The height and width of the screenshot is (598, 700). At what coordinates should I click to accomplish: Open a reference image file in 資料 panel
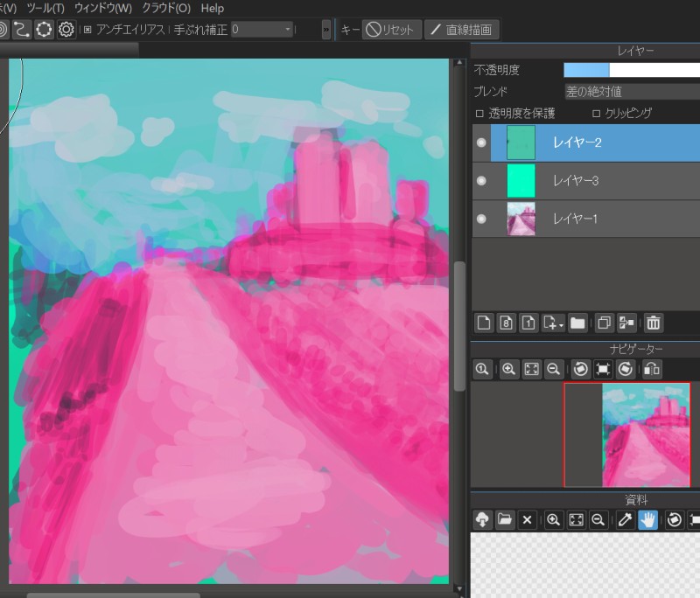[505, 520]
